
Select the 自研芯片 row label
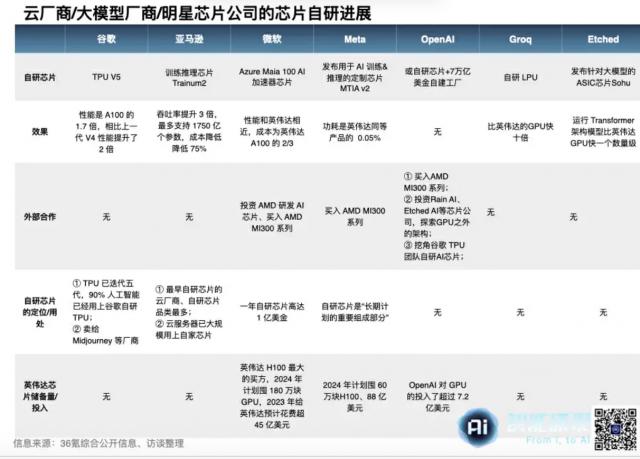point(41,76)
